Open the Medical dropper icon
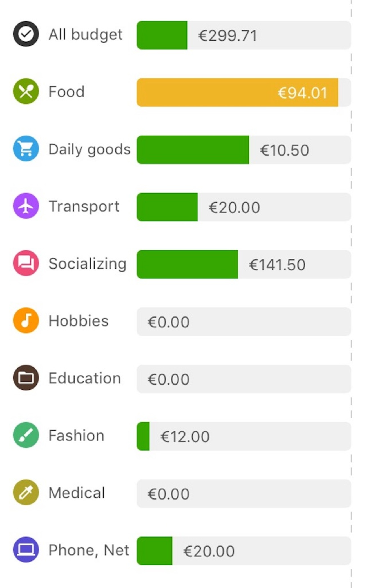 (x=26, y=492)
